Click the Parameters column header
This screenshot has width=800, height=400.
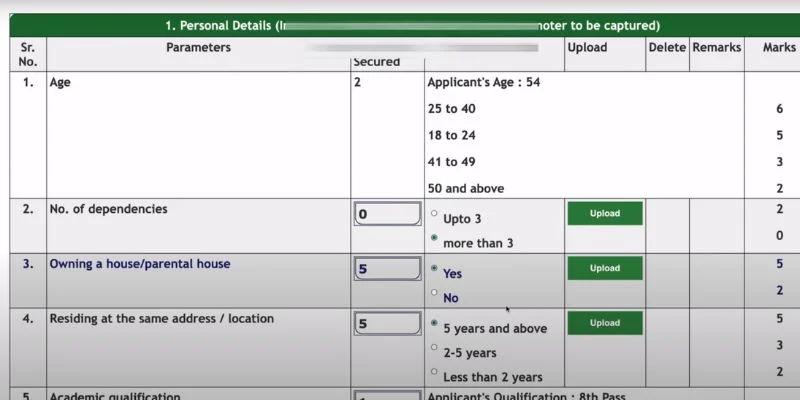tap(198, 48)
